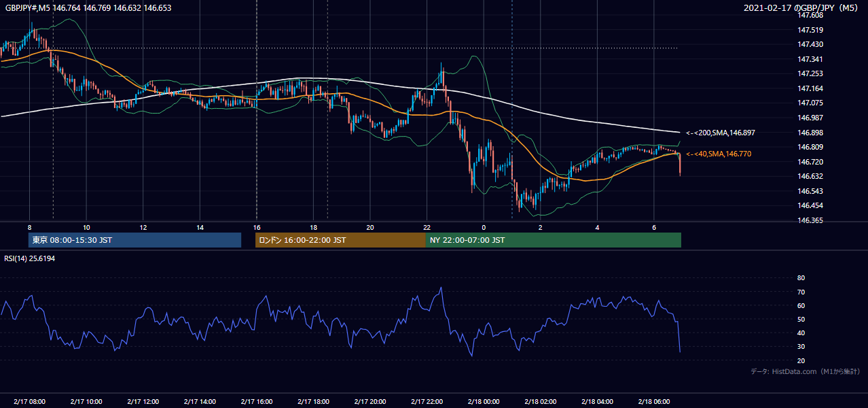Click price axis value 146.898
Viewport: 868px width, 408px height.
(810, 133)
